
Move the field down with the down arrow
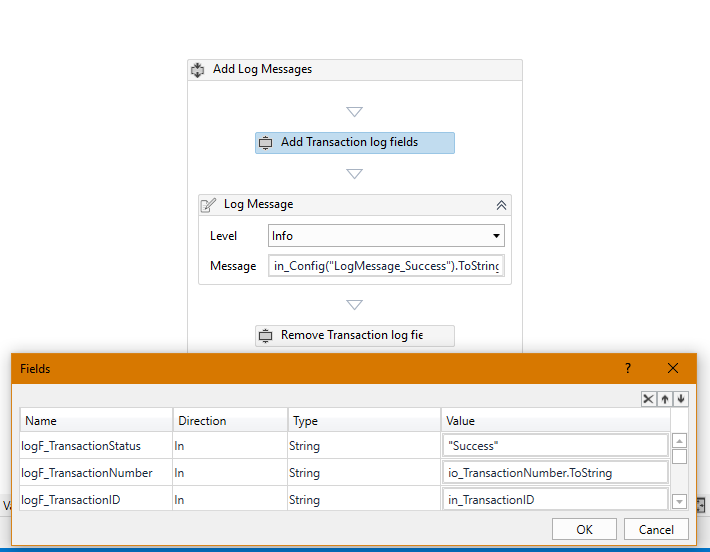(681, 399)
